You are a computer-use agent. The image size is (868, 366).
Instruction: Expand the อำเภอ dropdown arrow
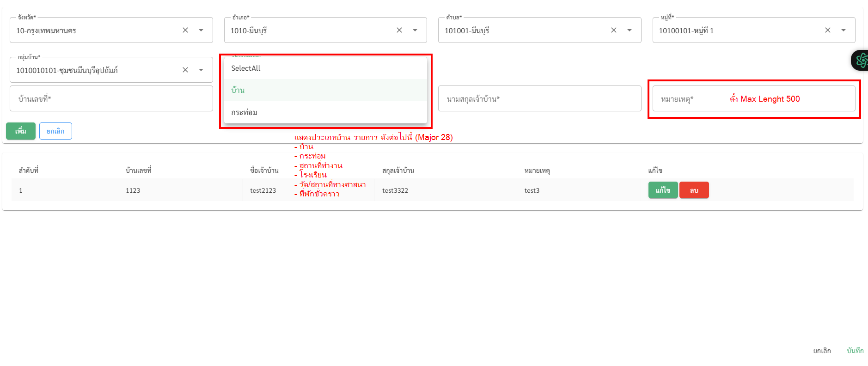coord(415,30)
